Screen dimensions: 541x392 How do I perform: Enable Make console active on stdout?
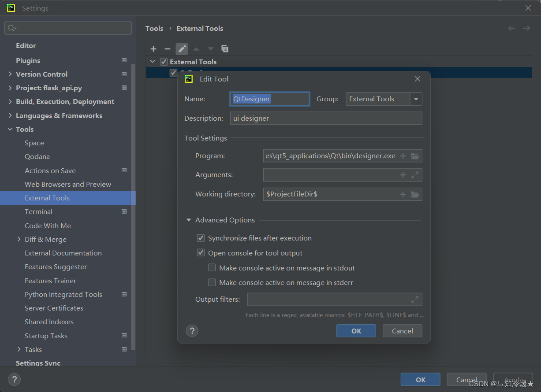[212, 268]
